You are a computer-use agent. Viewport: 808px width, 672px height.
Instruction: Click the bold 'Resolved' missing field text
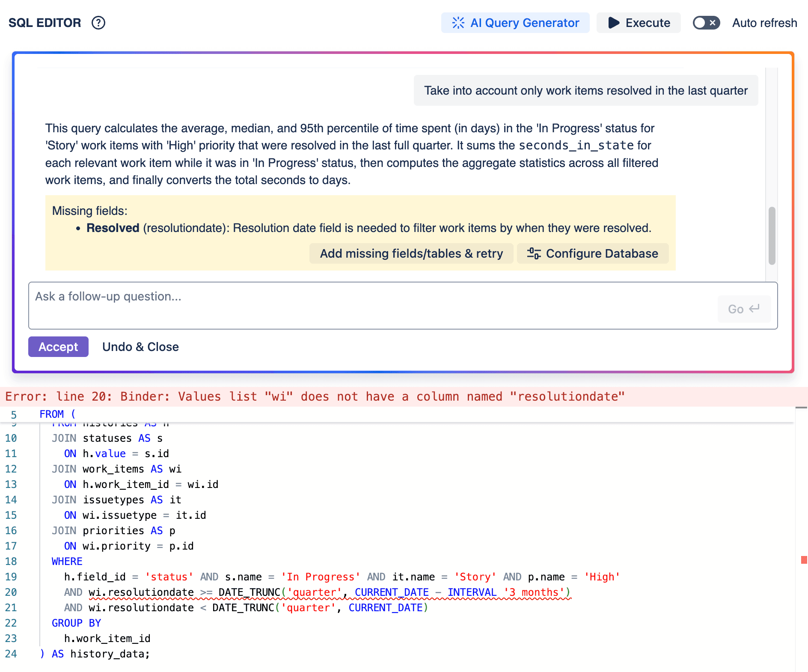[x=113, y=228]
